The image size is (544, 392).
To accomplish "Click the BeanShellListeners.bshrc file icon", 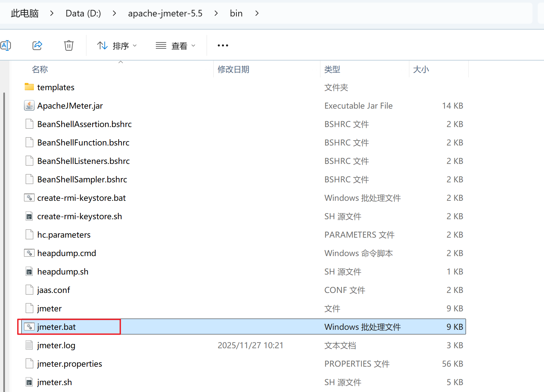I will point(29,161).
